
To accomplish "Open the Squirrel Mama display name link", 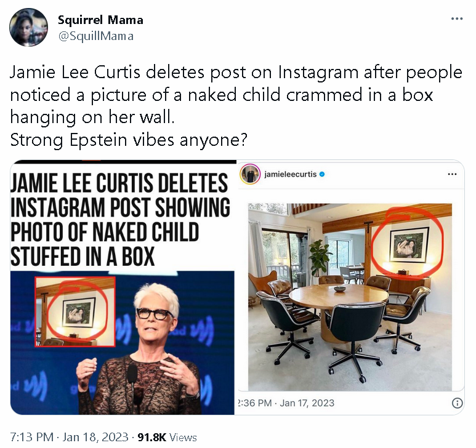I will tap(100, 20).
